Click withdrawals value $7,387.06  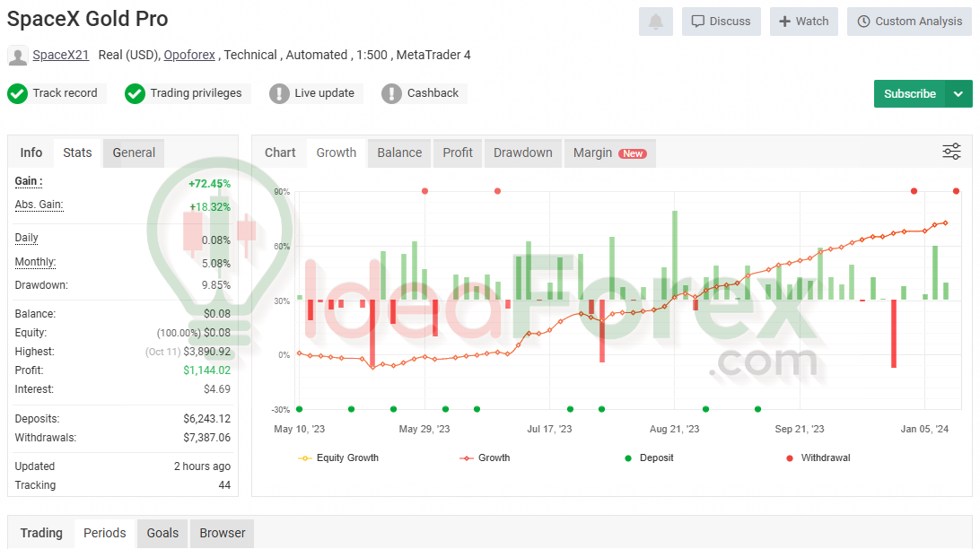(x=207, y=438)
